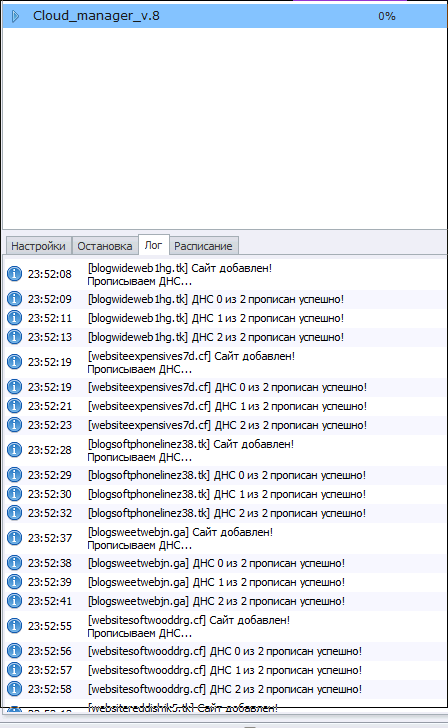The width and height of the screenshot is (448, 728).
Task: Click the play icon beside Cloud_manager_v.8
Action: tap(15, 16)
